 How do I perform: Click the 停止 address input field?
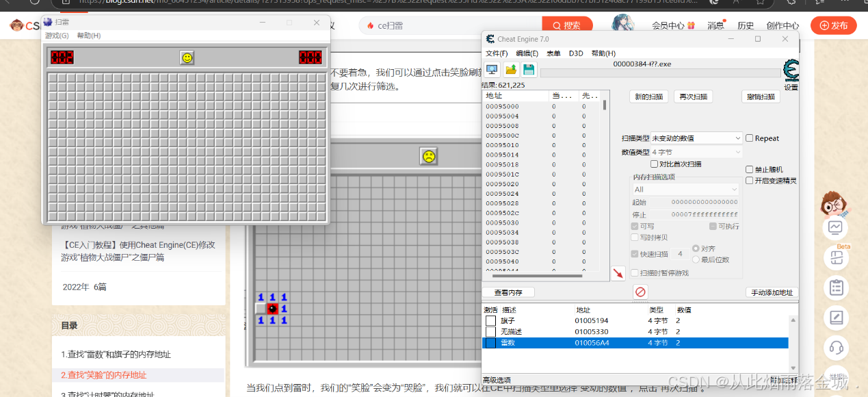694,215
